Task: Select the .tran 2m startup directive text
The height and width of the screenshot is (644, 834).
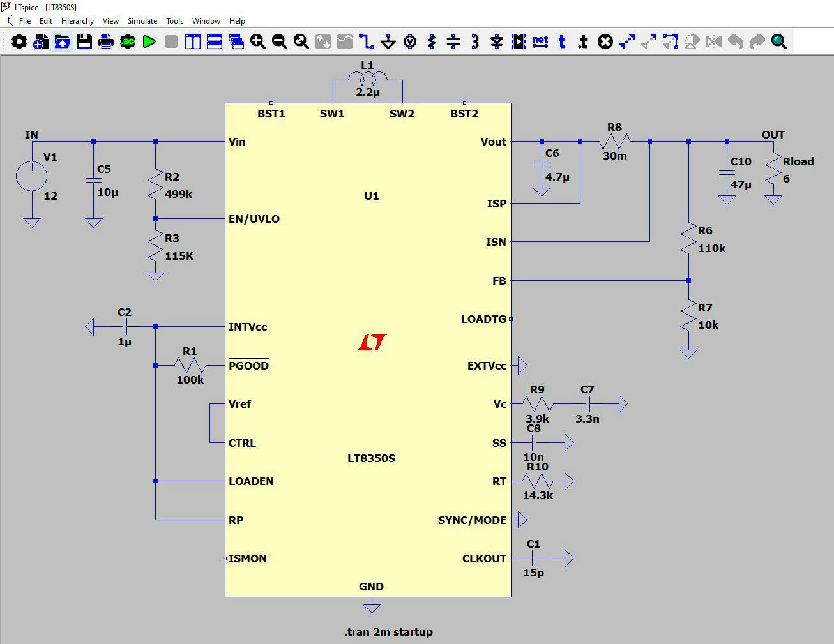Action: tap(387, 632)
